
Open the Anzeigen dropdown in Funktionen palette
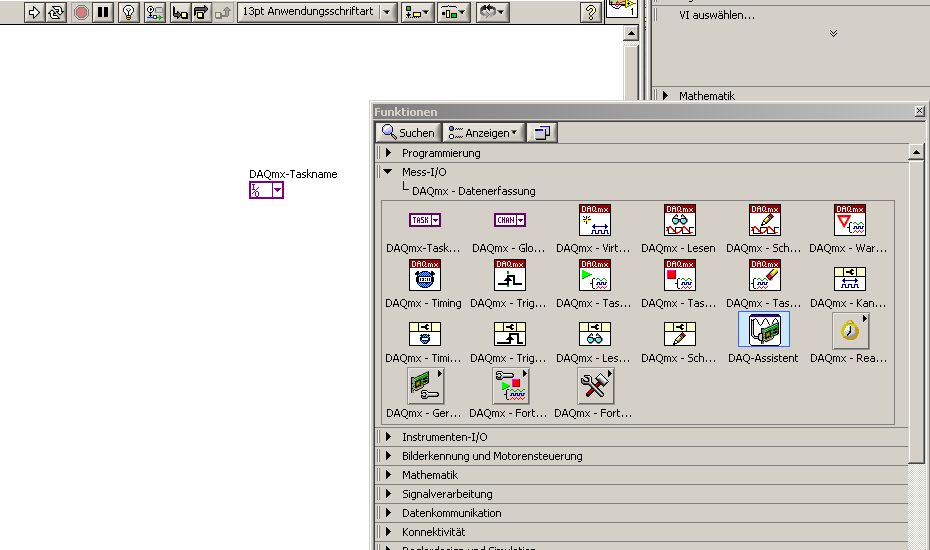point(484,132)
